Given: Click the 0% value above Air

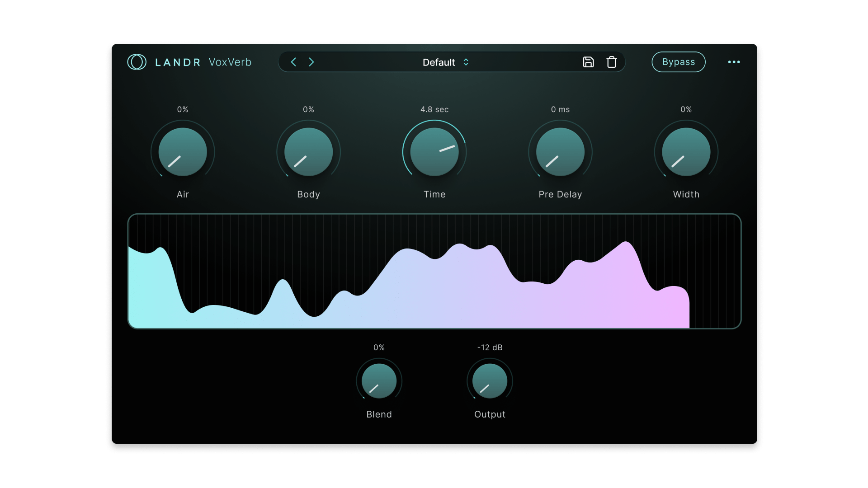Looking at the screenshot, I should (183, 109).
